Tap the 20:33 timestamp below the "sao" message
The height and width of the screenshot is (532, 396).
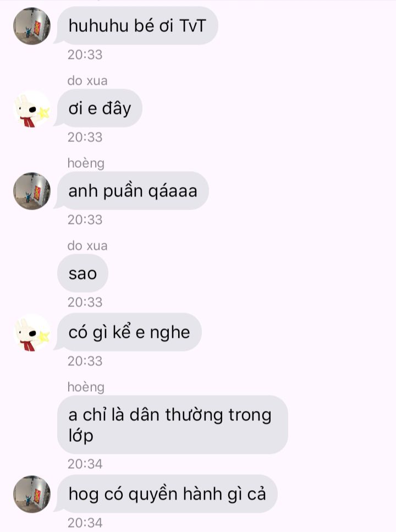point(85,302)
